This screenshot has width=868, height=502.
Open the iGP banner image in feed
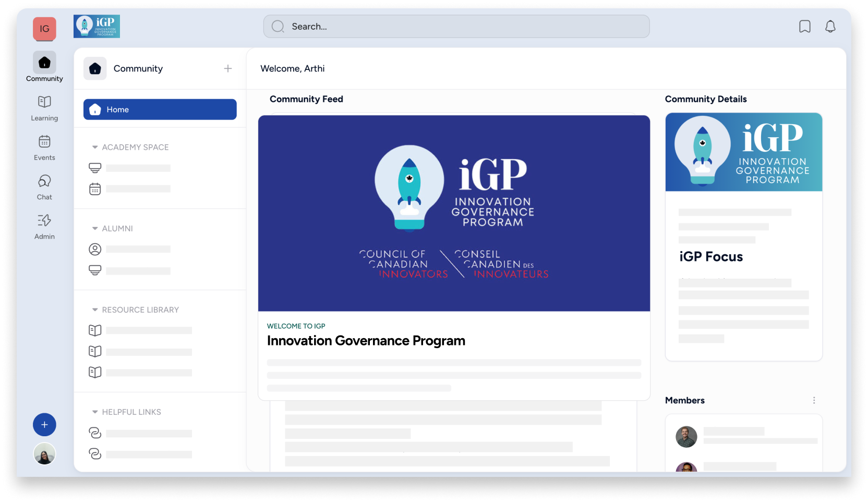pyautogui.click(x=454, y=213)
